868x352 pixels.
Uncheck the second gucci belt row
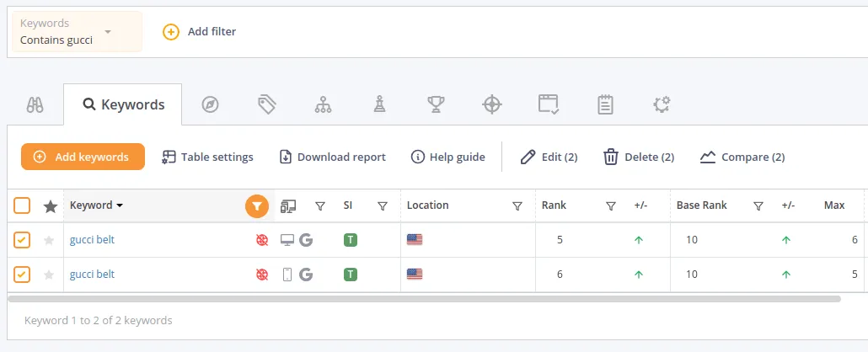23,275
